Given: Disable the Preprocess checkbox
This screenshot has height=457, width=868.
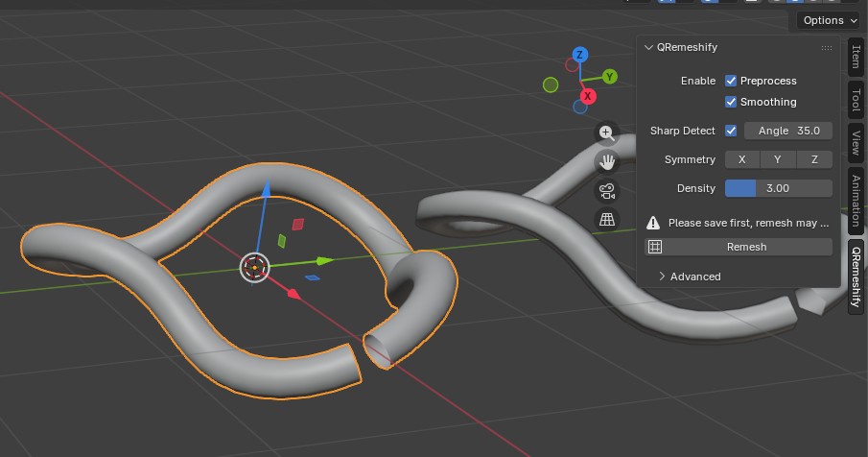Looking at the screenshot, I should 731,81.
